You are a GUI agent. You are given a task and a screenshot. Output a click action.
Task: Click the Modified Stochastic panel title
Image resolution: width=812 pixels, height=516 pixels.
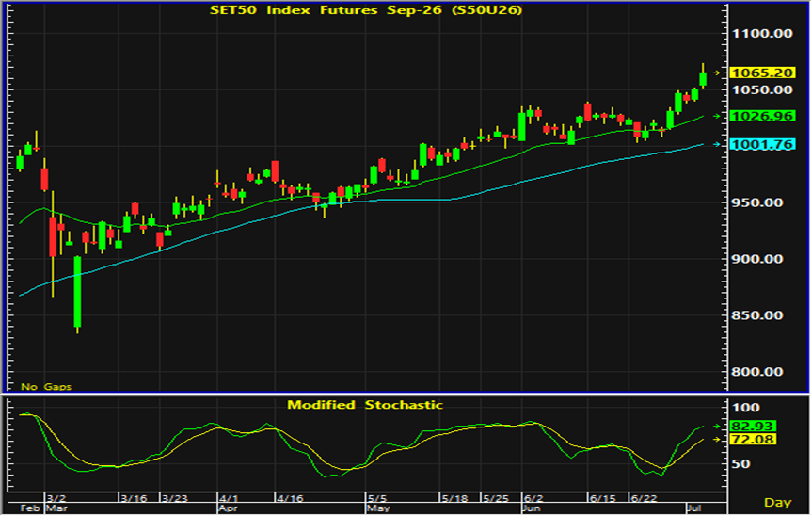[365, 405]
